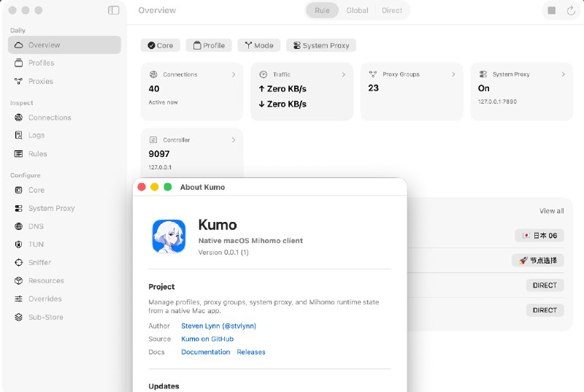584x392 pixels.
Task: Click the System Proxy chip button
Action: (x=321, y=45)
